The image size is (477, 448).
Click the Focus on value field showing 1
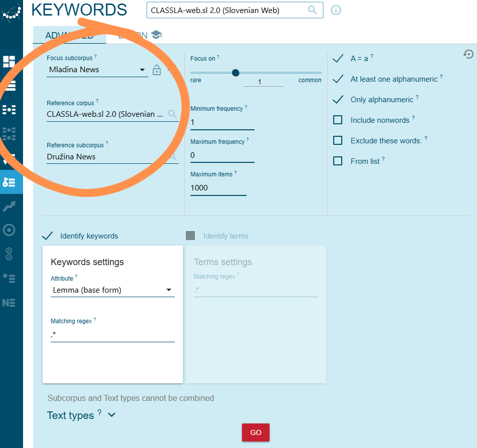pyautogui.click(x=263, y=82)
